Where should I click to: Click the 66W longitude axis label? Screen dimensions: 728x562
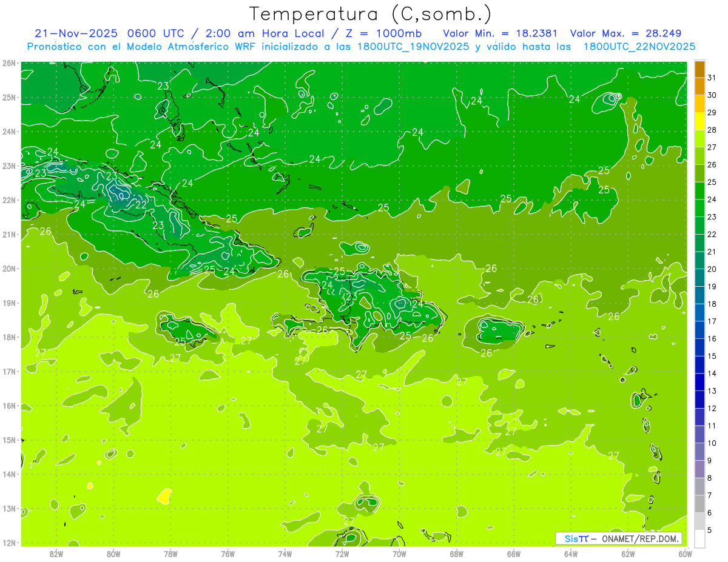point(514,554)
